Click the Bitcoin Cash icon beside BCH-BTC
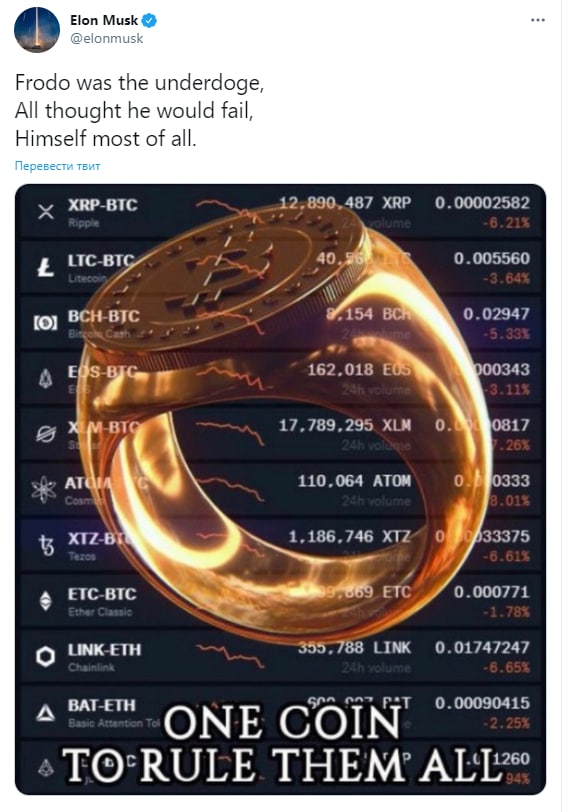This screenshot has height=812, width=565. 46,324
